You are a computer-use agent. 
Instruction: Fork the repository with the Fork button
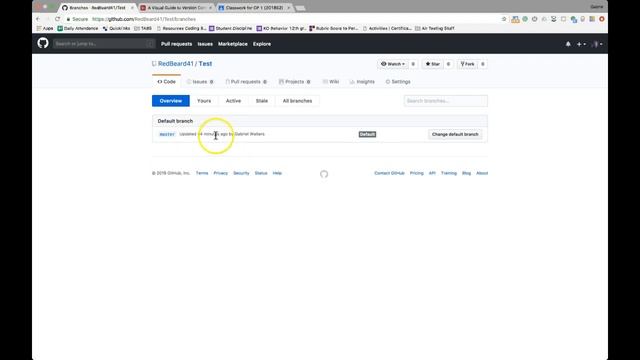(x=467, y=64)
